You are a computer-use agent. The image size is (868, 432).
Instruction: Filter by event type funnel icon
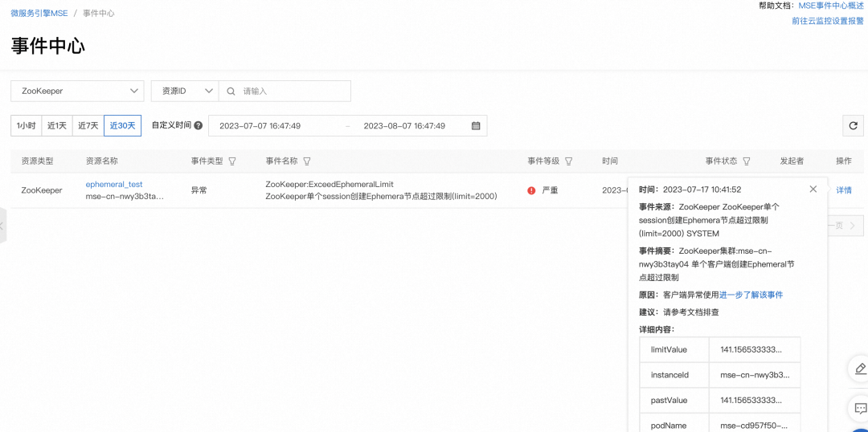tap(232, 161)
